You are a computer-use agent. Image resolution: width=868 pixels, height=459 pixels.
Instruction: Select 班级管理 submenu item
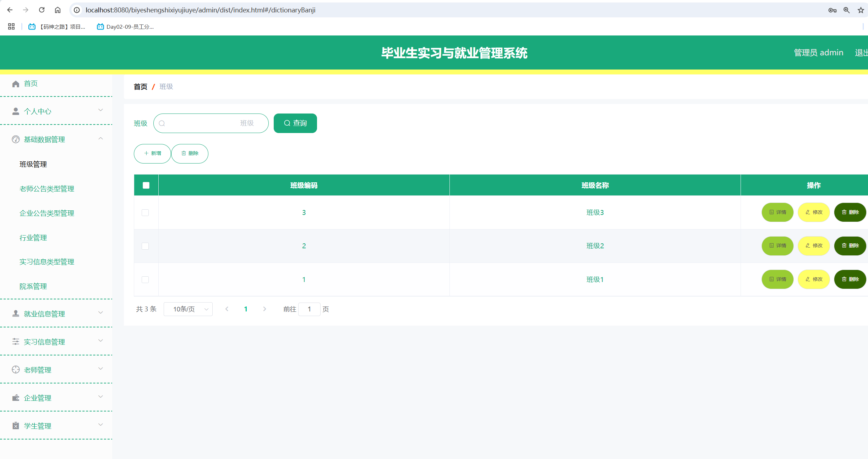coord(33,164)
